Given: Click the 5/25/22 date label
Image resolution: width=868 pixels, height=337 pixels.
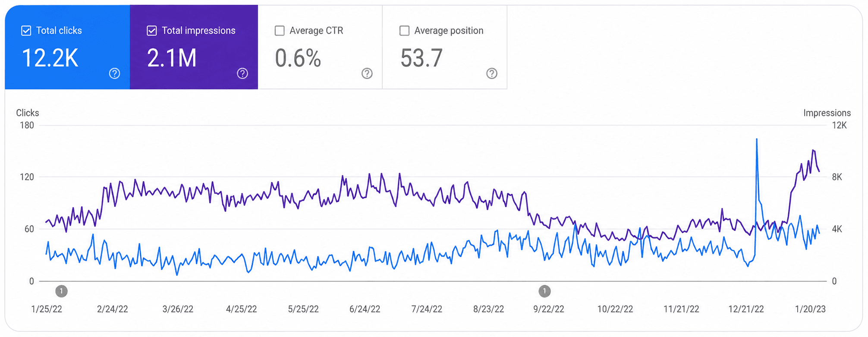Looking at the screenshot, I should [x=303, y=309].
